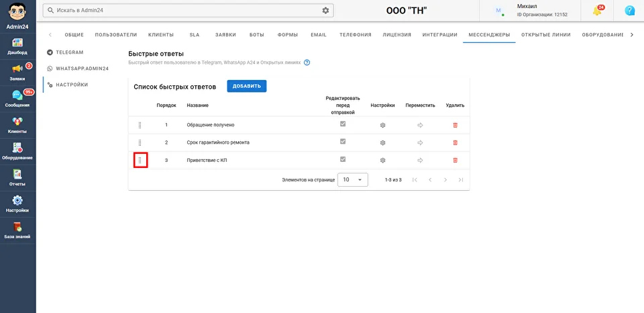This screenshot has height=313, width=644.
Task: Switch to the Интеграции tab
Action: click(439, 35)
